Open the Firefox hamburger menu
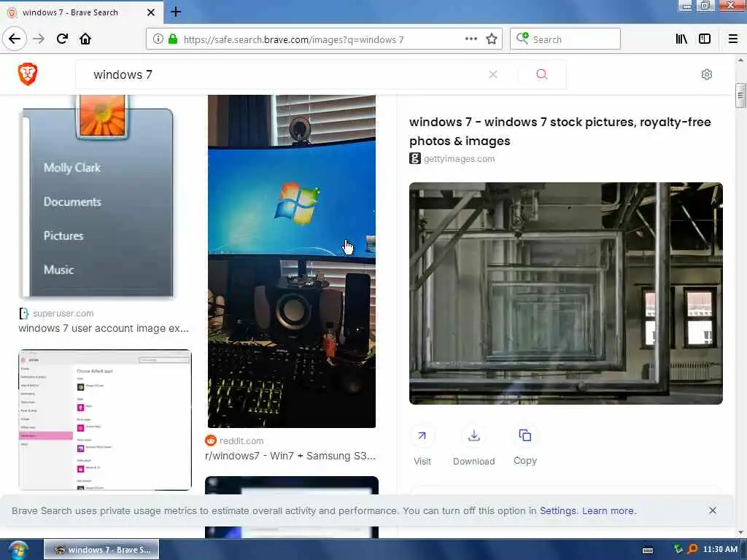Viewport: 747px width, 560px height. 732,39
